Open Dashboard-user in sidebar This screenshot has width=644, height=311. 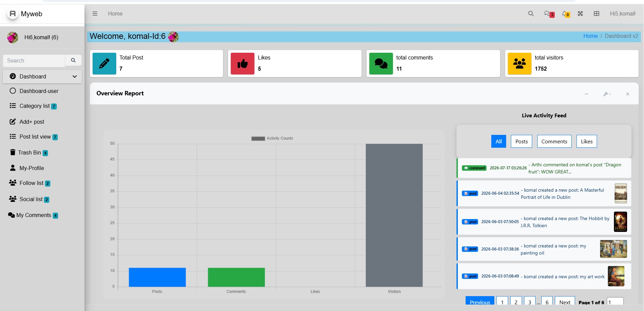pos(39,91)
